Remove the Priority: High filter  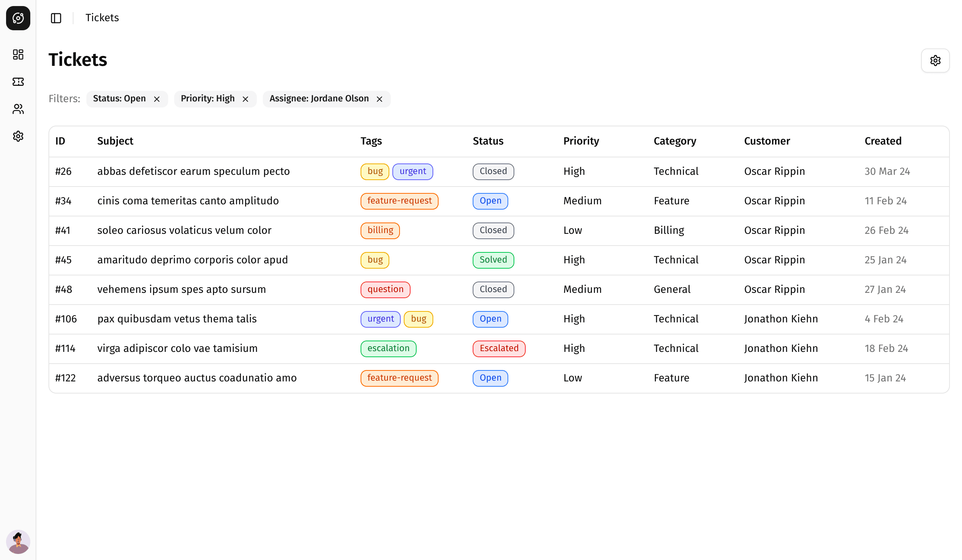(x=245, y=99)
